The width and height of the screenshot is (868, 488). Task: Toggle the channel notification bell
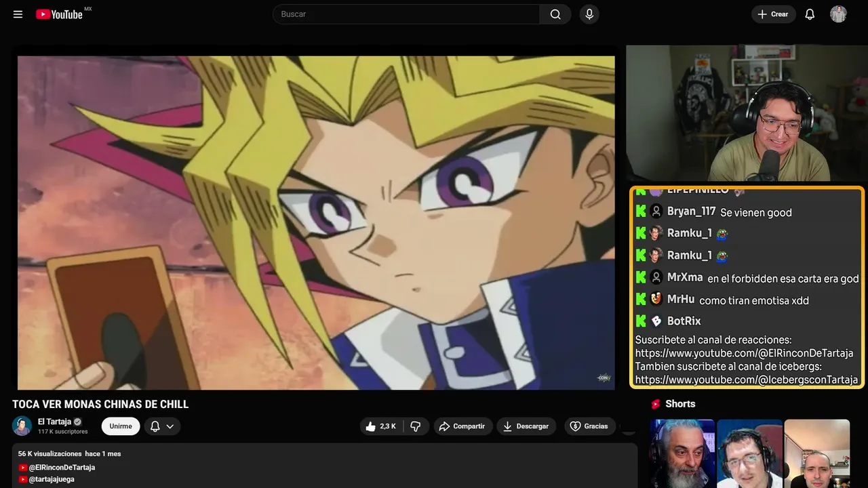tap(155, 426)
